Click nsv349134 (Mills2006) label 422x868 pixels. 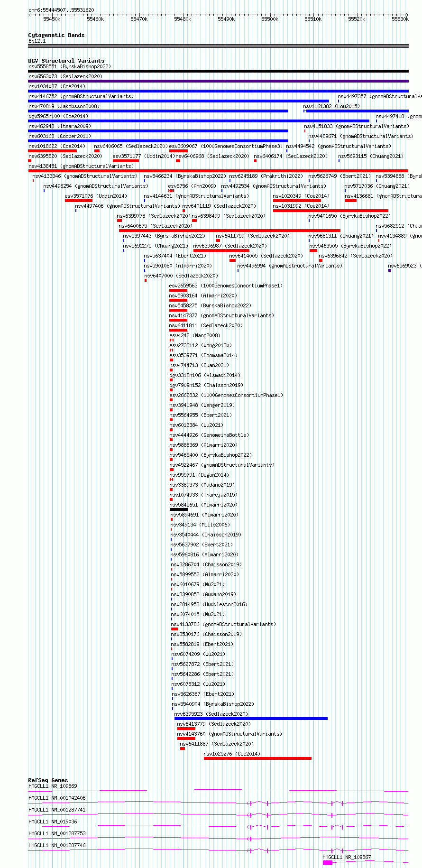pos(200,525)
